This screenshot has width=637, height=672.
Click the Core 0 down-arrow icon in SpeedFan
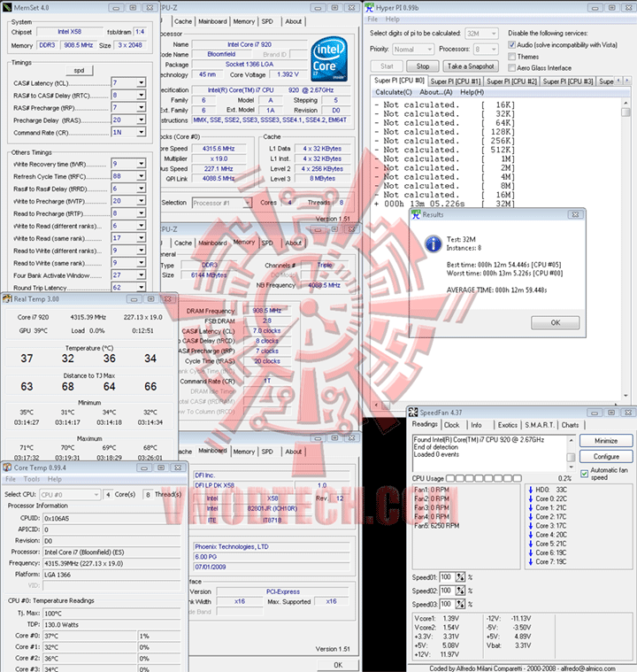(531, 498)
